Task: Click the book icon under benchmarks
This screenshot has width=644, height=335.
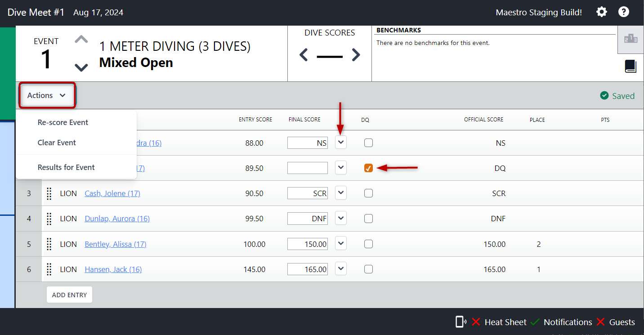Action: click(x=631, y=67)
